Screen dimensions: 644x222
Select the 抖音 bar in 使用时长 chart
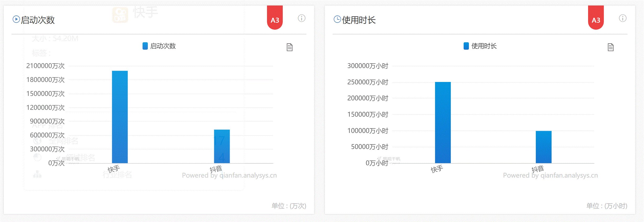tap(543, 147)
